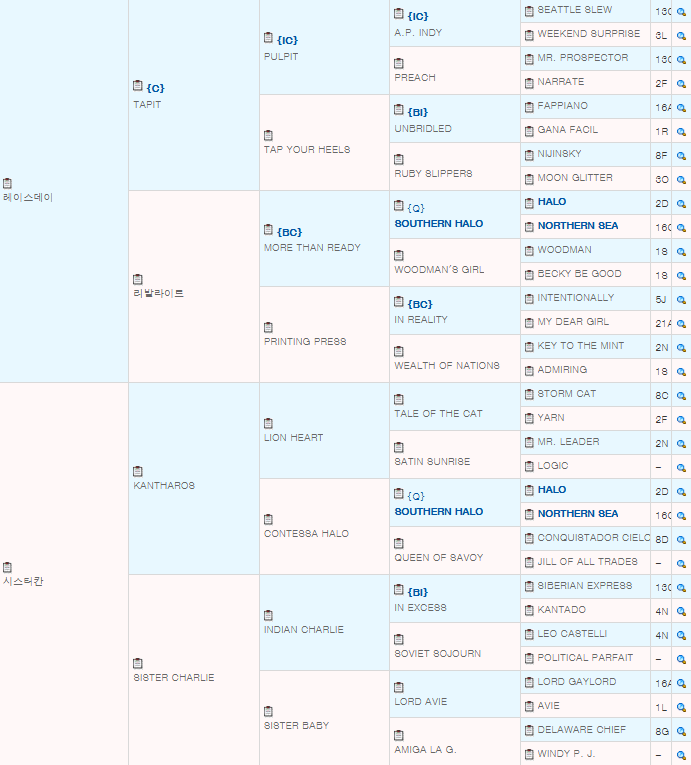Click the magnifier icon in the WINDY P. J. row
The width and height of the screenshot is (691, 765).
(681, 756)
